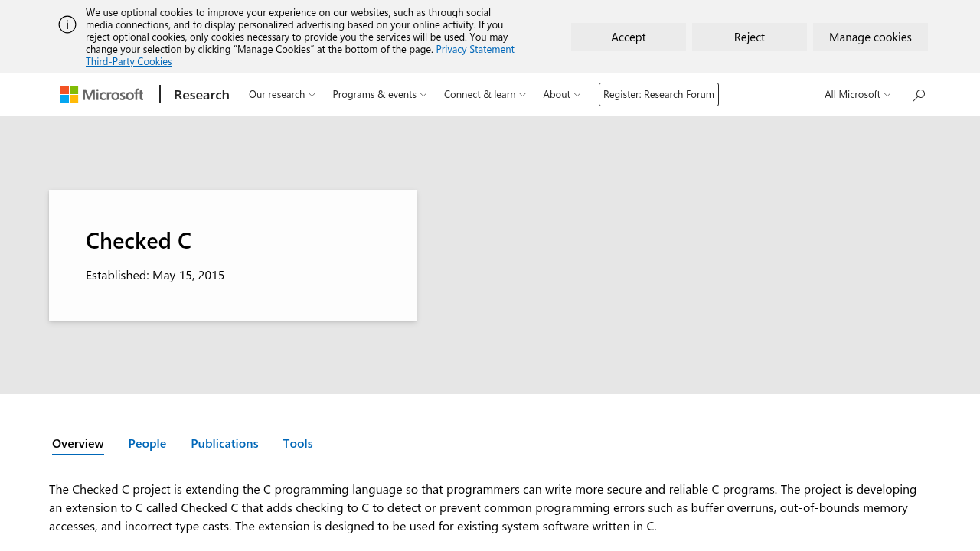Viewport: 980px width, 551px height.
Task: Open the Publications tab
Action: click(x=224, y=444)
